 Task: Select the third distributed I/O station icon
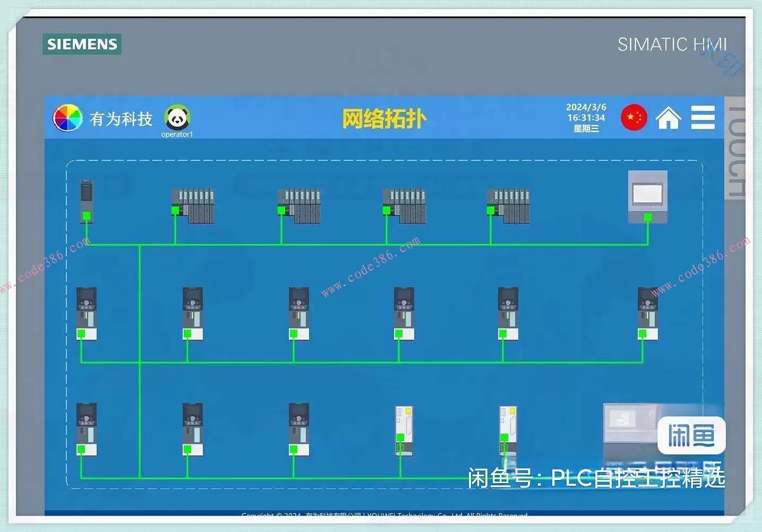click(405, 205)
